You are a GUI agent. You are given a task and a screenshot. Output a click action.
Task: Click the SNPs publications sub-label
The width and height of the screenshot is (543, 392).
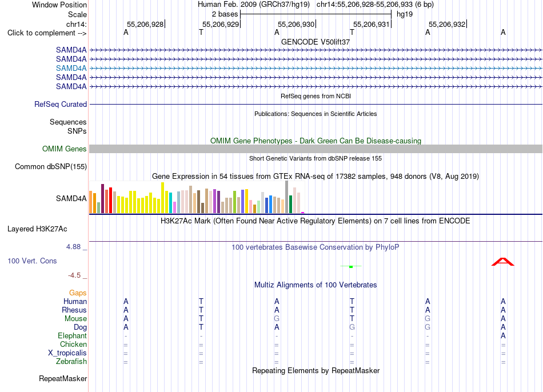(x=77, y=131)
